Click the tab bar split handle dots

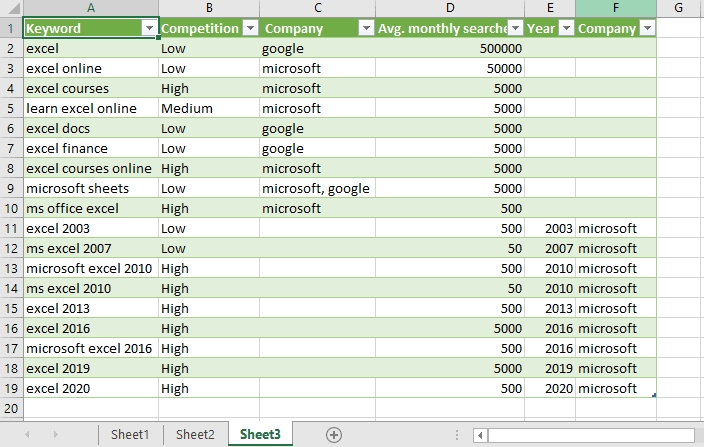click(457, 435)
